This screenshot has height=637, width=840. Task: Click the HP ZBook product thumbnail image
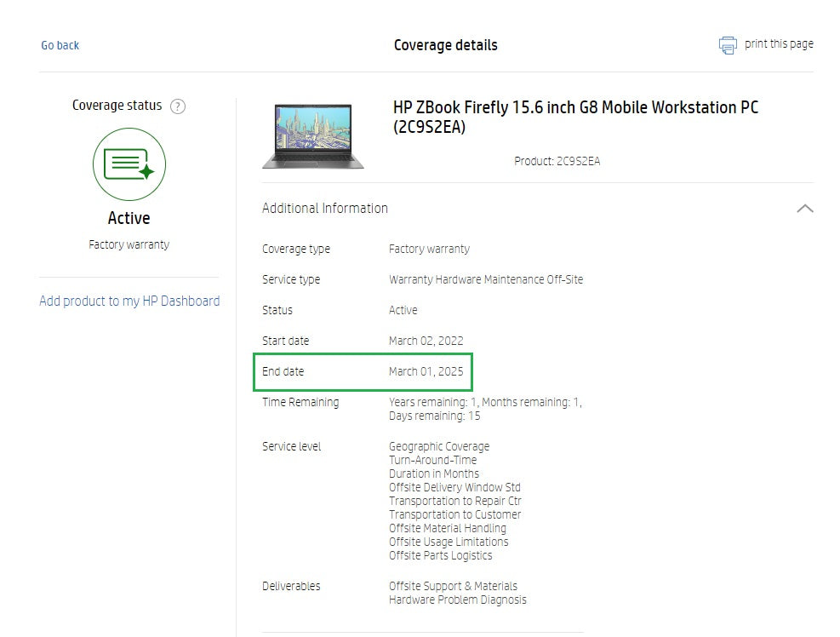tap(314, 135)
